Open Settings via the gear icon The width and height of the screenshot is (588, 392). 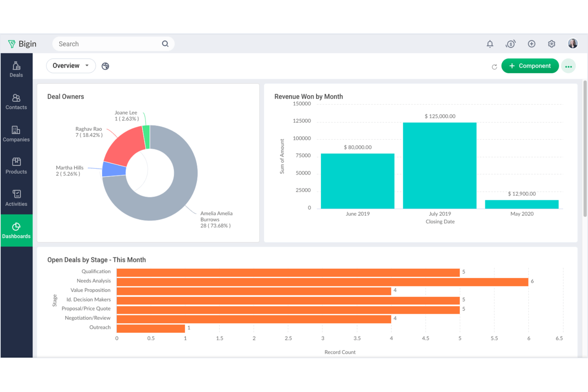coord(551,44)
